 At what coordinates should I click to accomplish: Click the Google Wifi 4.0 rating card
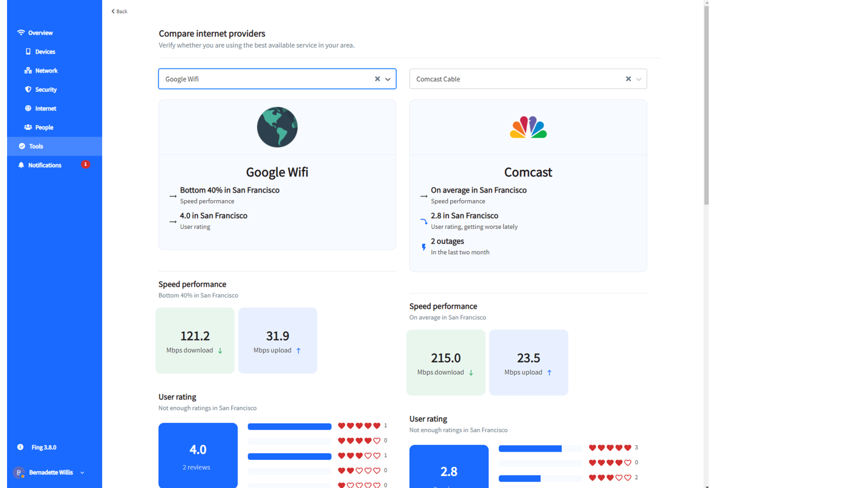click(x=198, y=456)
